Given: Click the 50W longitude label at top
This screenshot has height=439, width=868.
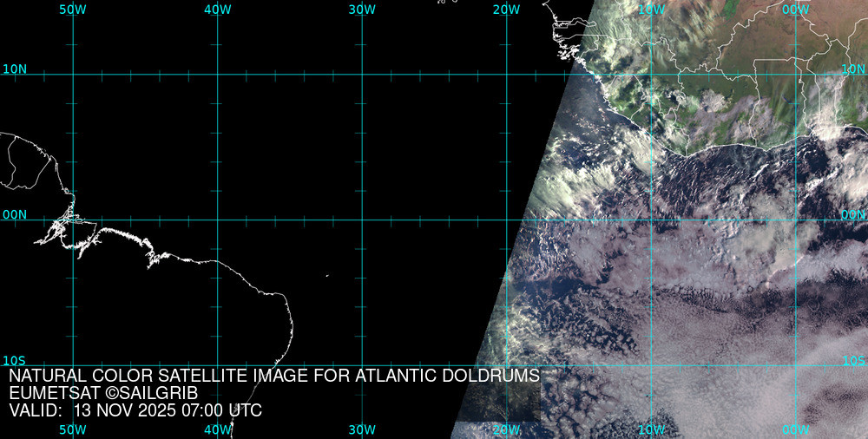Looking at the screenshot, I should (73, 10).
